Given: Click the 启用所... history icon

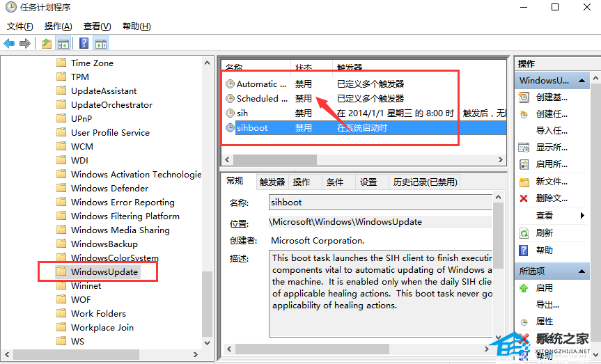Looking at the screenshot, I should [x=524, y=164].
